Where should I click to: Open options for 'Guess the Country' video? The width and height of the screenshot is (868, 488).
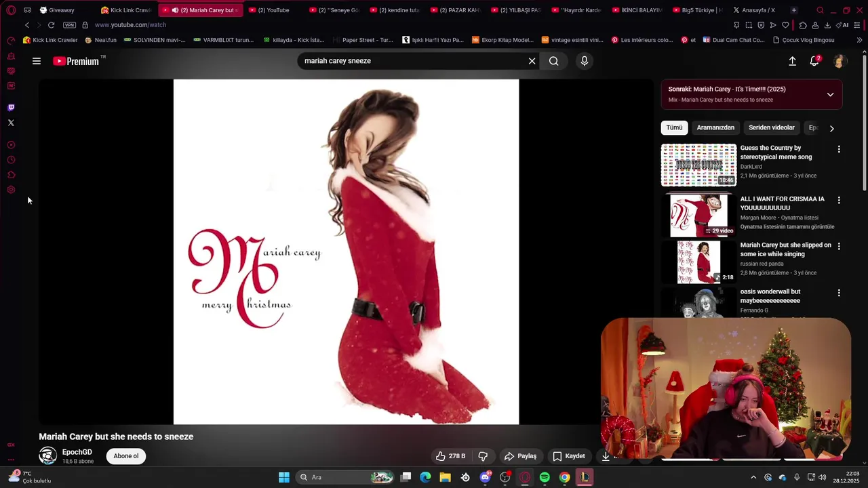(839, 149)
